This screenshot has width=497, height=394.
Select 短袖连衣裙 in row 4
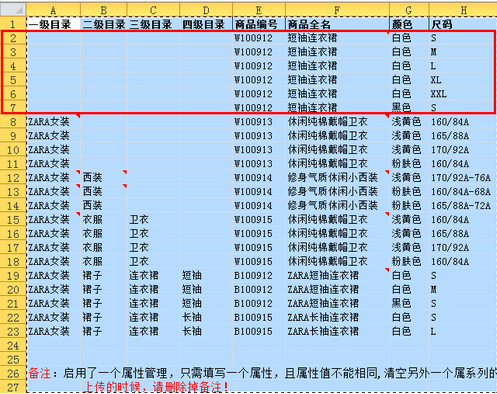[x=337, y=66]
